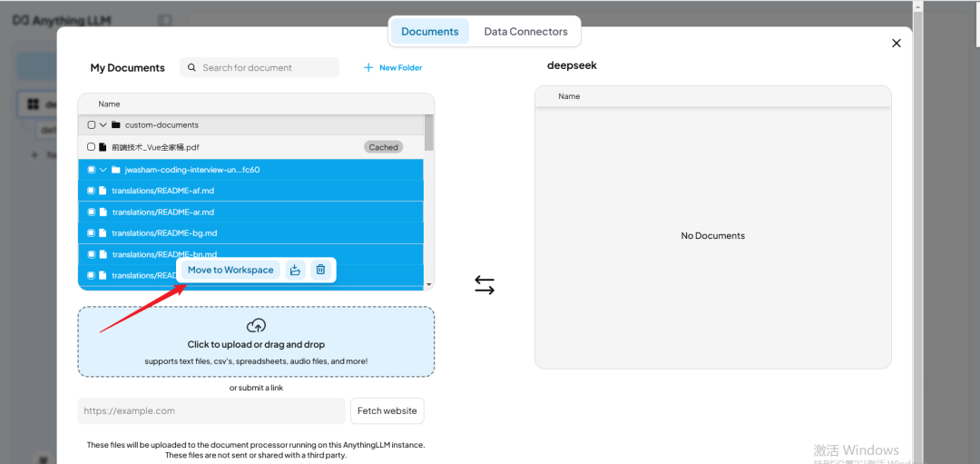980x464 pixels.
Task: Switch to the Documents tab
Action: 430,31
